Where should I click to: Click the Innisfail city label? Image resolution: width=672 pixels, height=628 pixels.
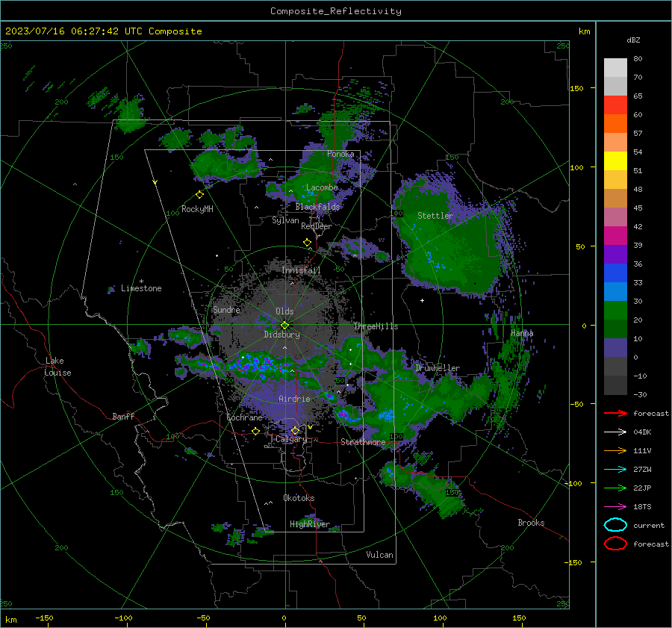click(x=301, y=270)
